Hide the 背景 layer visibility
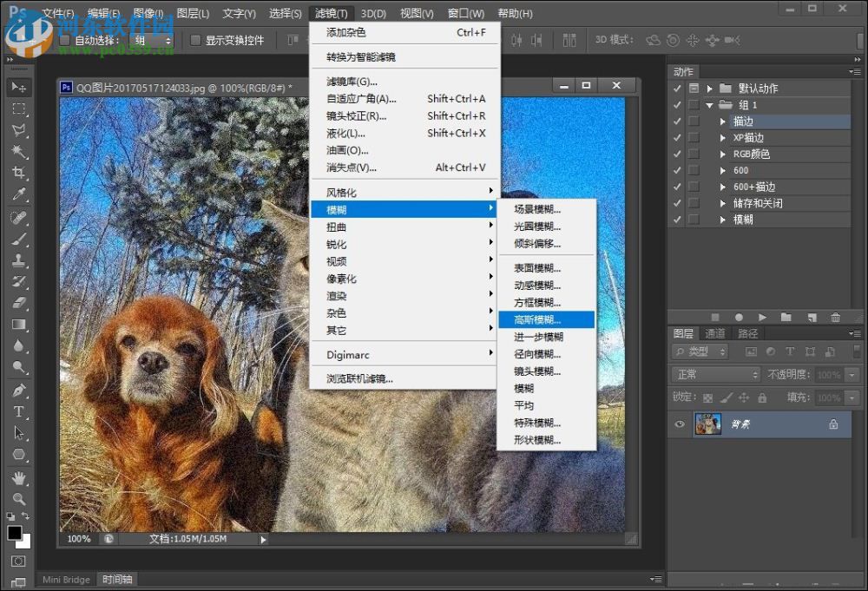 (680, 424)
